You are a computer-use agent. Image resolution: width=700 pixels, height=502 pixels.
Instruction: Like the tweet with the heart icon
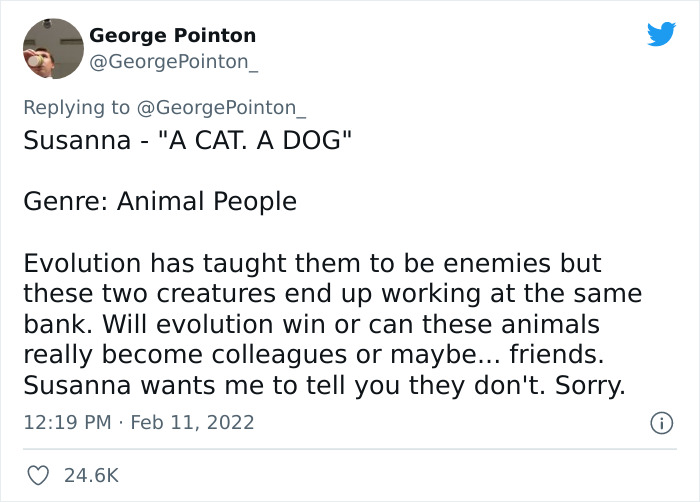(x=37, y=475)
